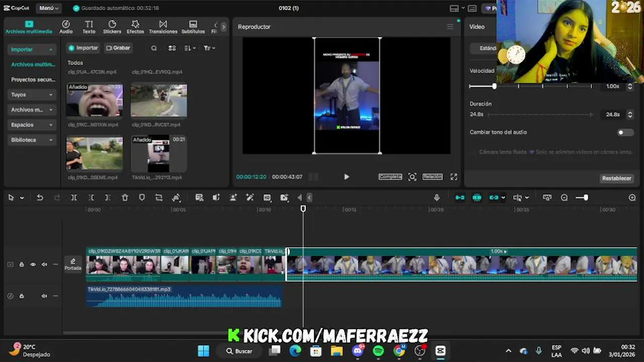This screenshot has height=362, width=644.
Task: Open media sort options dropdown
Action: (190, 48)
